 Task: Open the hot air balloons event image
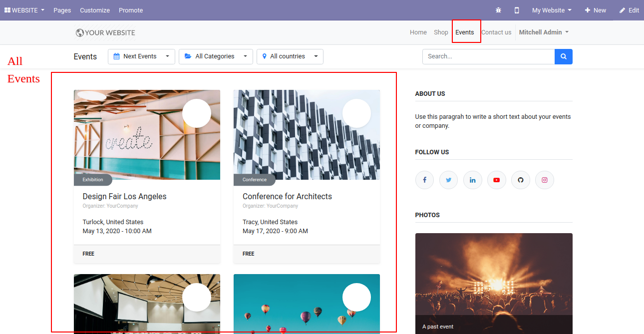coord(307,304)
